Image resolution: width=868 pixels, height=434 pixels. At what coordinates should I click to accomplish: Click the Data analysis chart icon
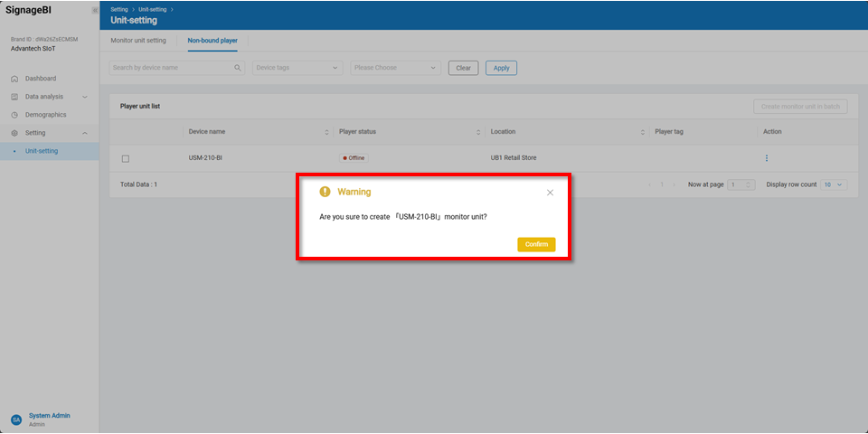[x=14, y=97]
